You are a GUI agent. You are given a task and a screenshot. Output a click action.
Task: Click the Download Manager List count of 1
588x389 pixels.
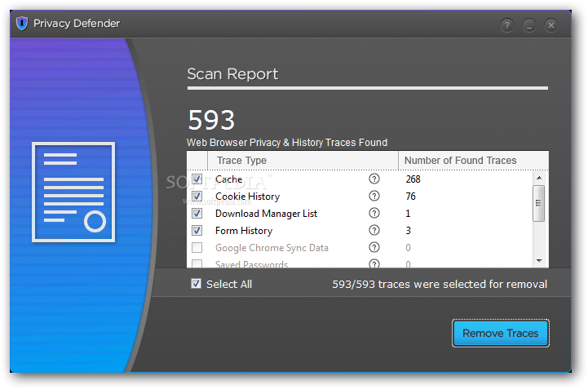tap(408, 214)
